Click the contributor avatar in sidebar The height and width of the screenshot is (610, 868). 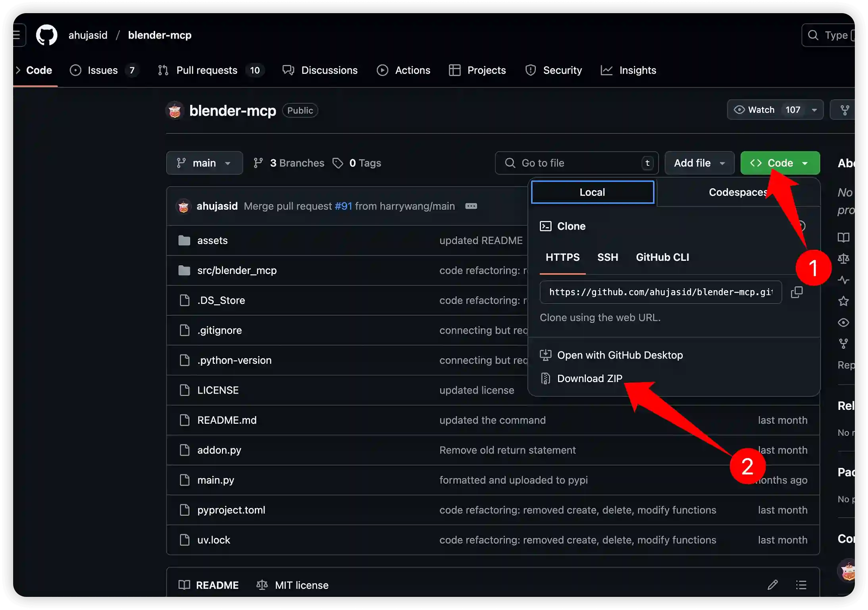point(847,571)
